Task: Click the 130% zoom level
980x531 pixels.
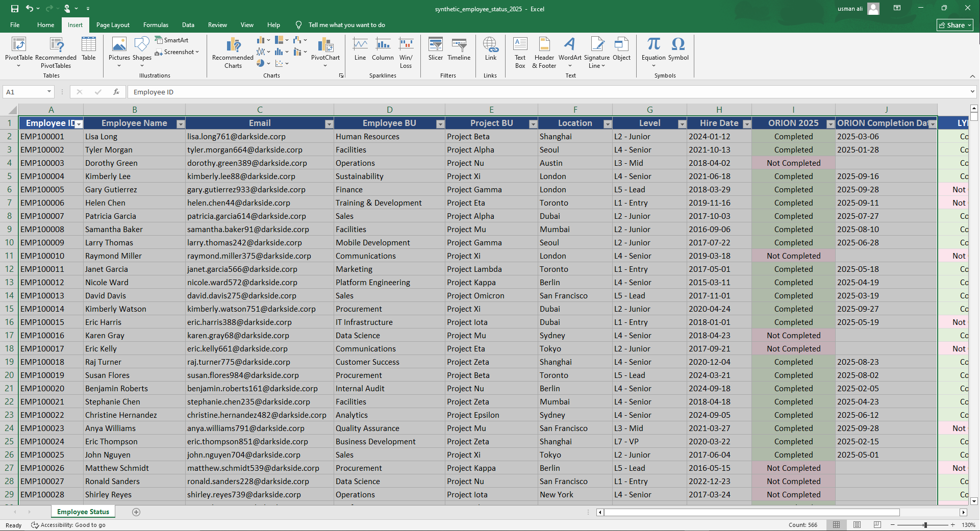Action: pos(968,525)
